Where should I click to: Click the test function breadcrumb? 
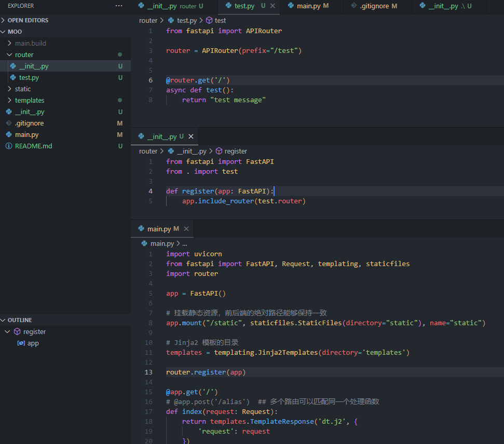(220, 21)
